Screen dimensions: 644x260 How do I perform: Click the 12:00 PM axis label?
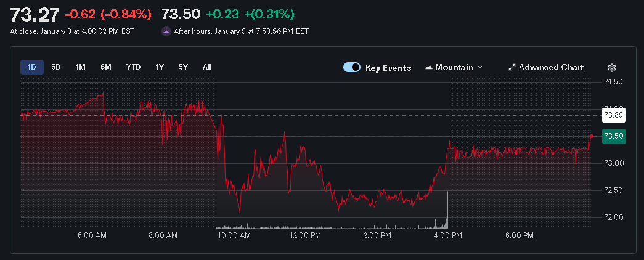pyautogui.click(x=306, y=235)
